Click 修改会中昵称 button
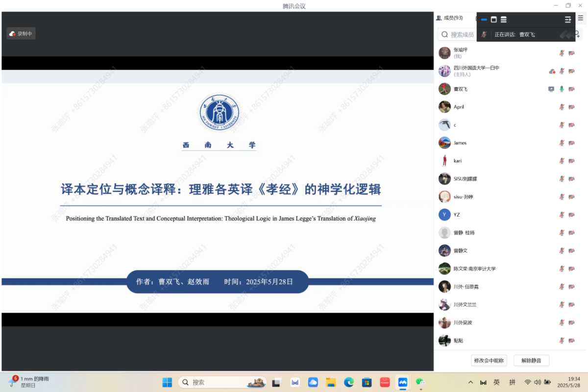588x392 pixels. tap(489, 361)
